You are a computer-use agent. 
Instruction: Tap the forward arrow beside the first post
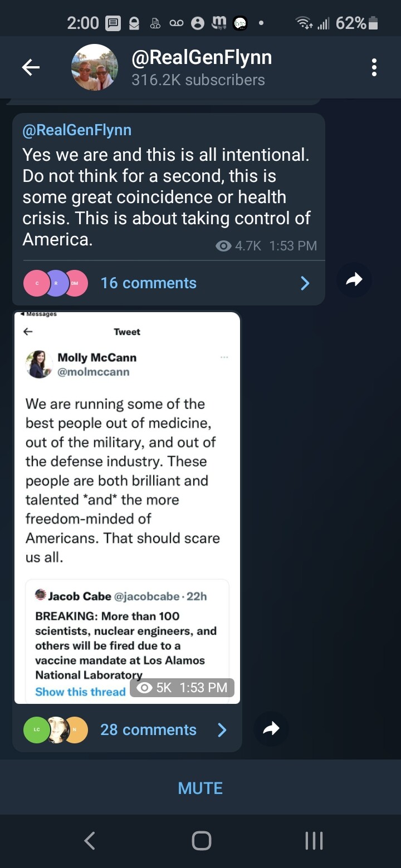pyautogui.click(x=354, y=280)
